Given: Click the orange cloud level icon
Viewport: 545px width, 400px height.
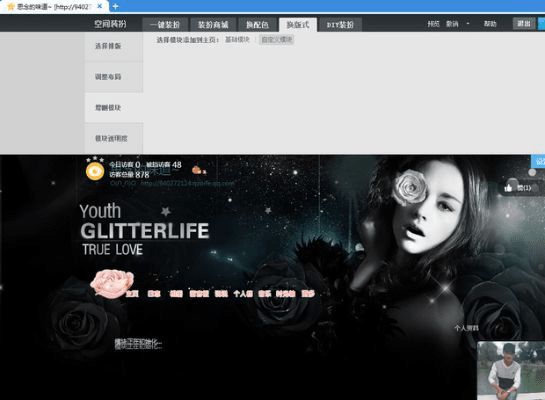Looking at the screenshot, I should coord(197,170).
